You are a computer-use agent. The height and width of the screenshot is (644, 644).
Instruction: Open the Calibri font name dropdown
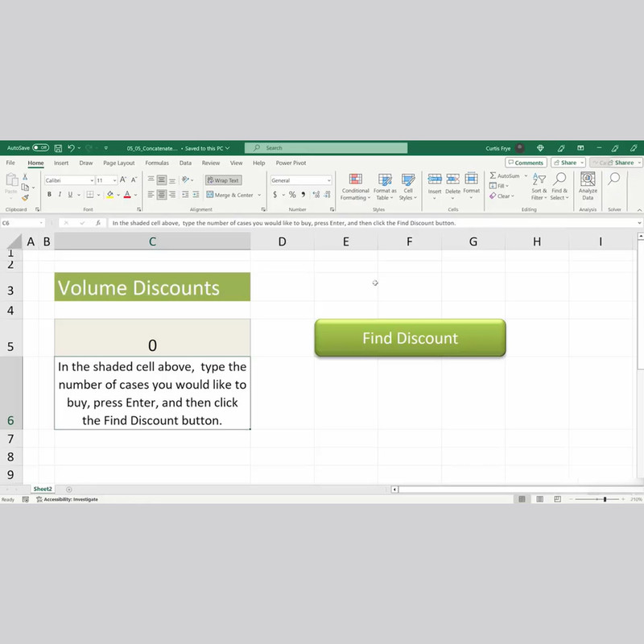92,180
